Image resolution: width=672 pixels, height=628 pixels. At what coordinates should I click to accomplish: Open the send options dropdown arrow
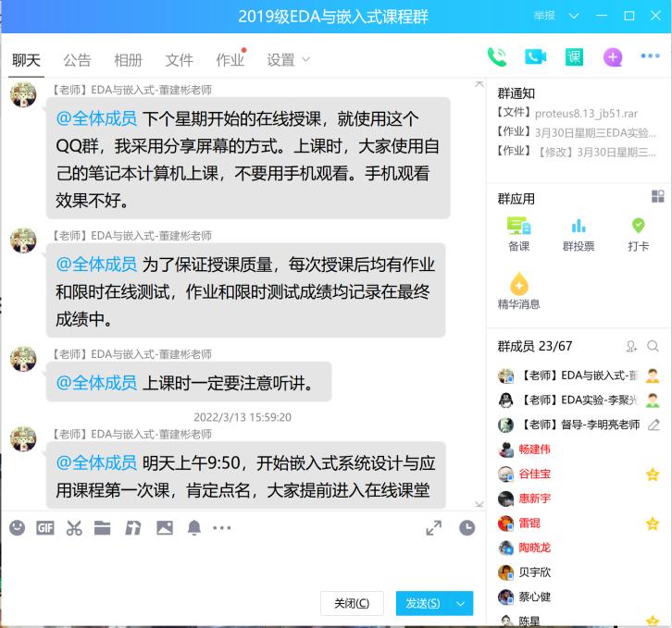(461, 603)
